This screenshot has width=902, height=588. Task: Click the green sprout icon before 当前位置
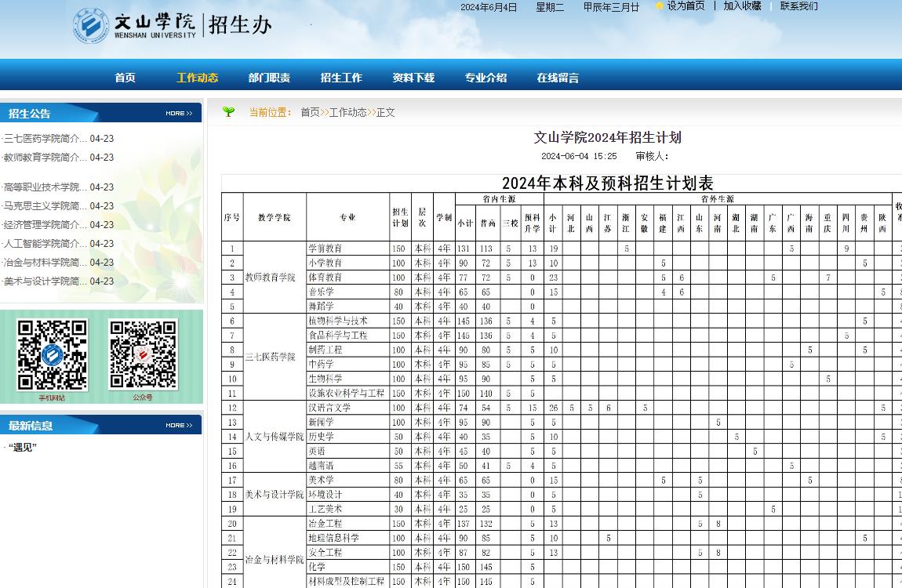228,111
